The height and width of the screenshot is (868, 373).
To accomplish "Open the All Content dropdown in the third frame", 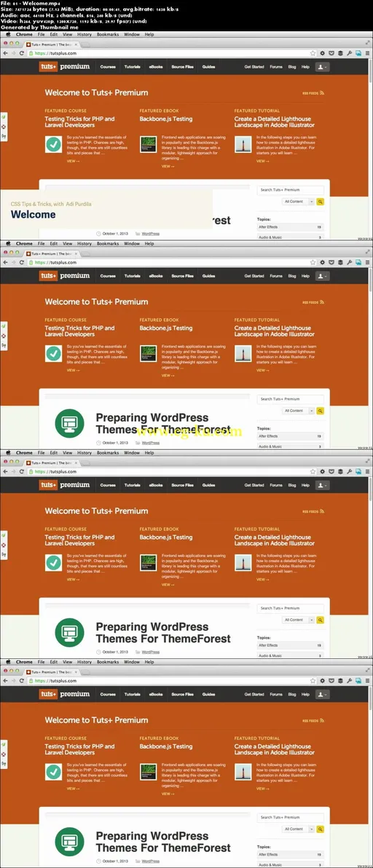I will pyautogui.click(x=298, y=620).
